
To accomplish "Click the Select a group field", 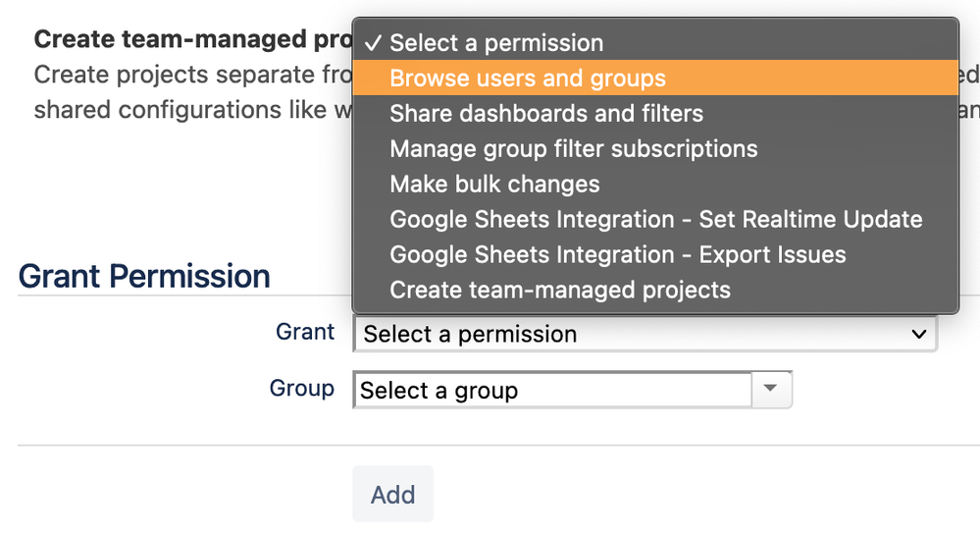I will click(x=552, y=391).
